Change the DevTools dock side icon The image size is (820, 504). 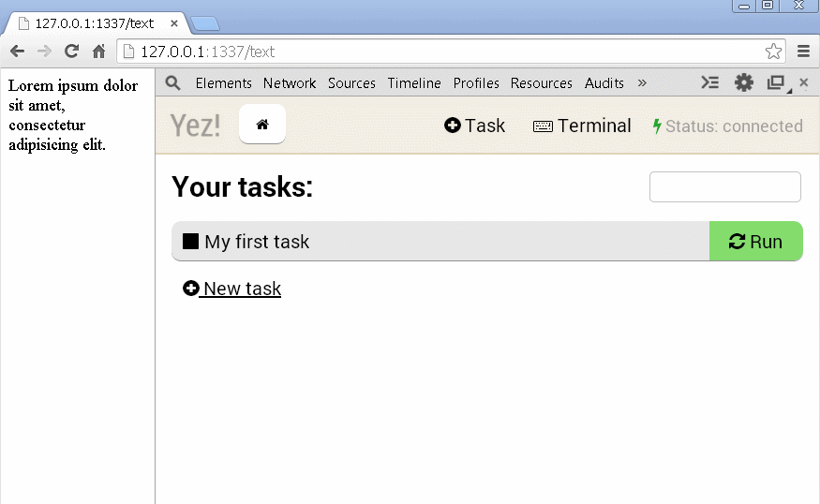click(776, 83)
